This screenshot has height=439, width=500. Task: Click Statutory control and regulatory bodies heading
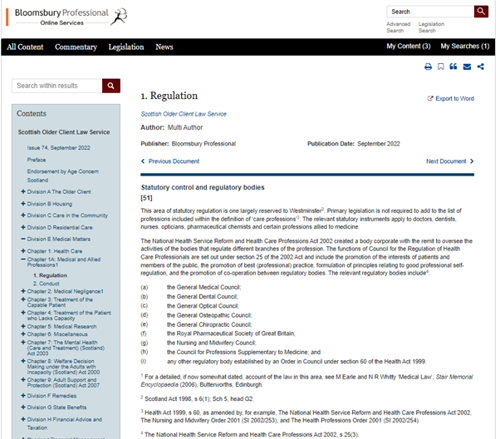pyautogui.click(x=202, y=187)
